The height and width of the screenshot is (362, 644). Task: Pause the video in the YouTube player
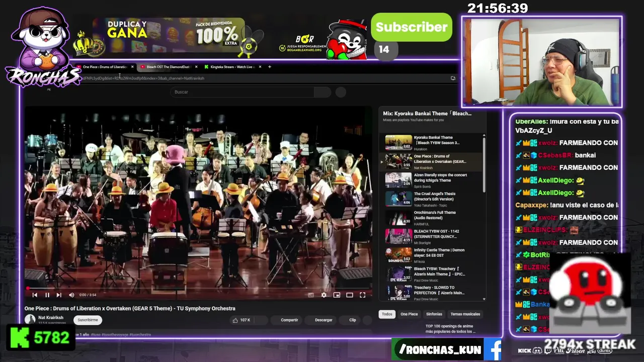[47, 295]
